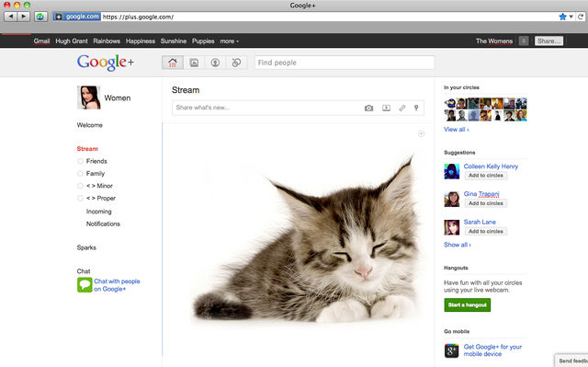Open the bookmark star dropdown arrow
The width and height of the screenshot is (588, 367).
pos(571,17)
